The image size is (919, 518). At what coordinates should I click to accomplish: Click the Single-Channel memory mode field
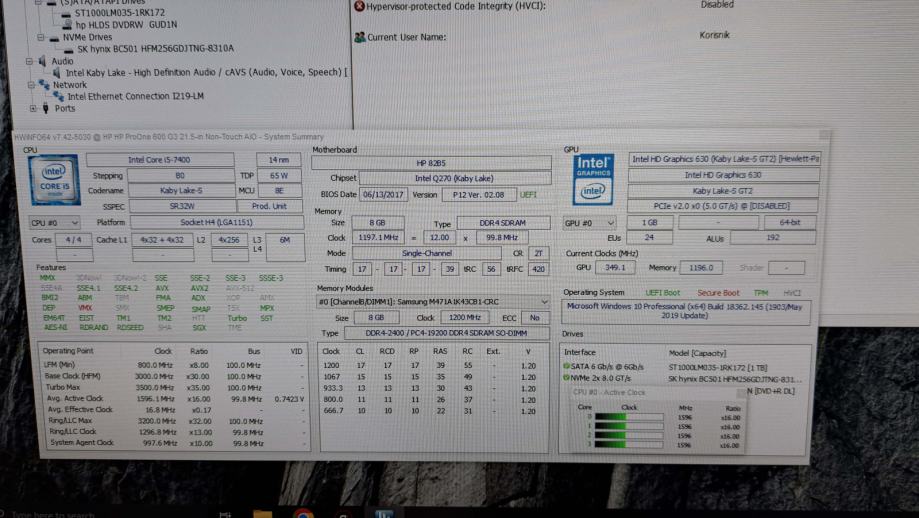point(427,253)
